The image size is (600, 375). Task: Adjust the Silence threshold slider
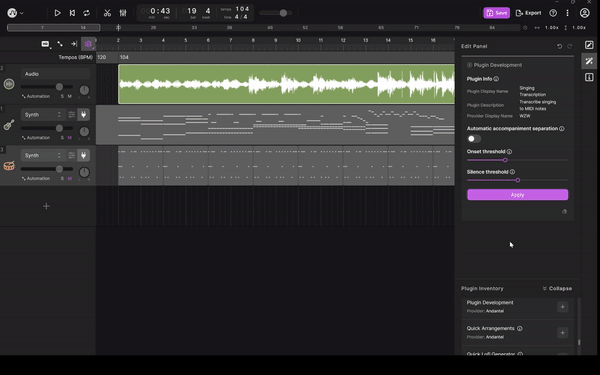(517, 180)
